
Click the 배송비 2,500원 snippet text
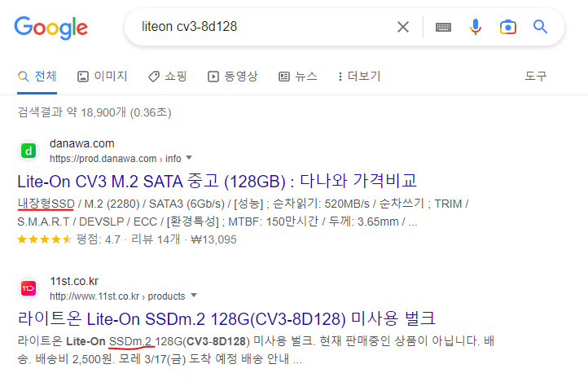(75, 359)
